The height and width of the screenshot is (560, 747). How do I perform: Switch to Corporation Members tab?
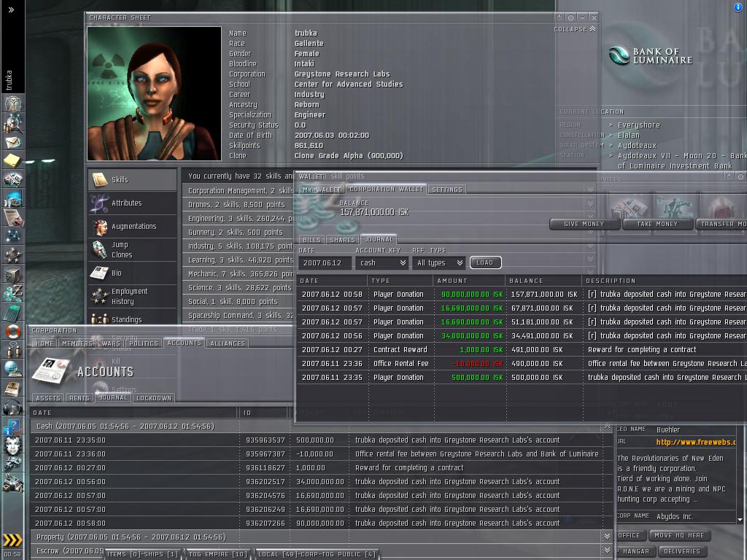click(77, 343)
